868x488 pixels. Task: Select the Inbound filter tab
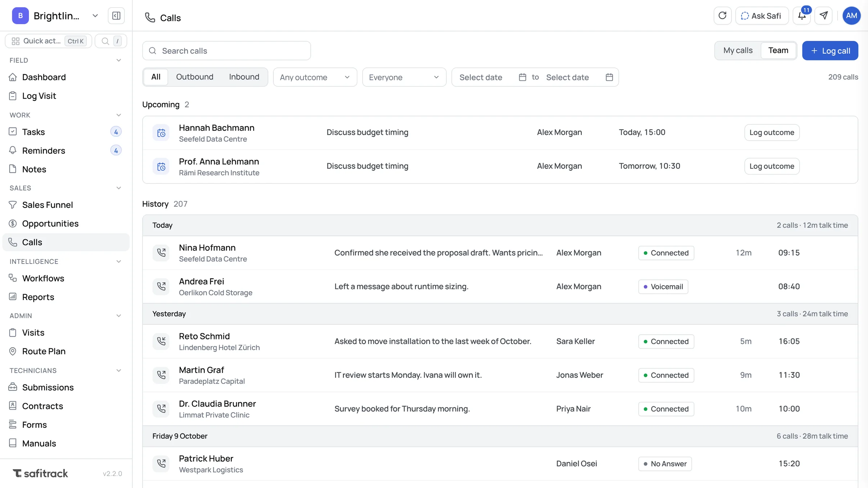244,77
